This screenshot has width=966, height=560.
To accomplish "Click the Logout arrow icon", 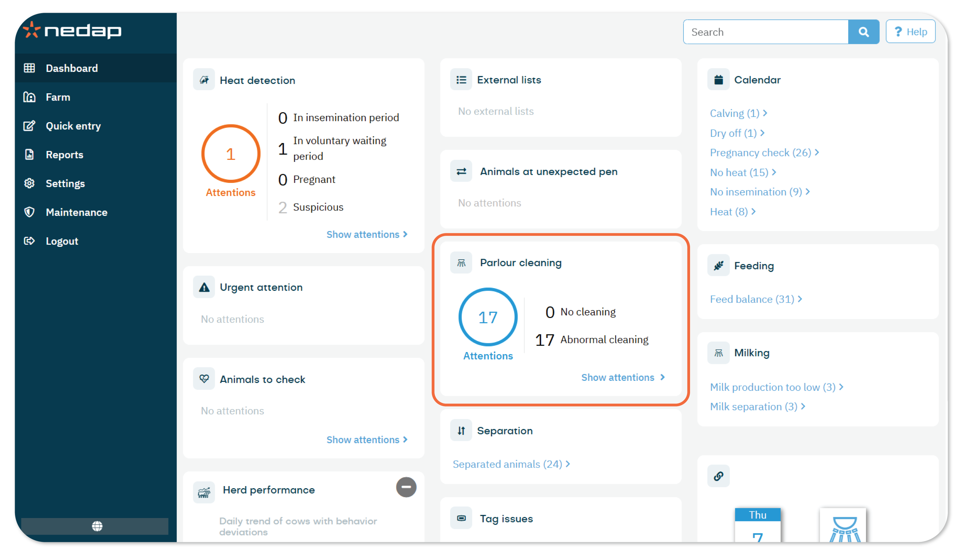I will [x=29, y=241].
